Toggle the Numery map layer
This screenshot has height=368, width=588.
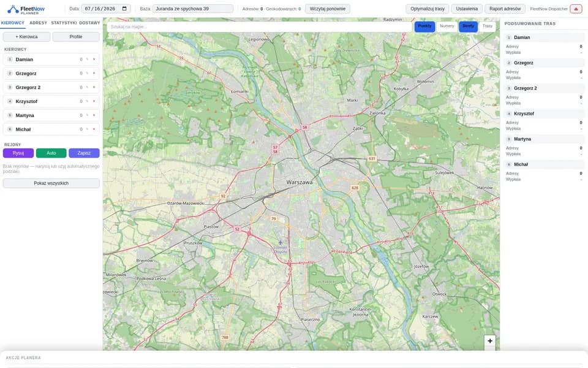click(447, 26)
